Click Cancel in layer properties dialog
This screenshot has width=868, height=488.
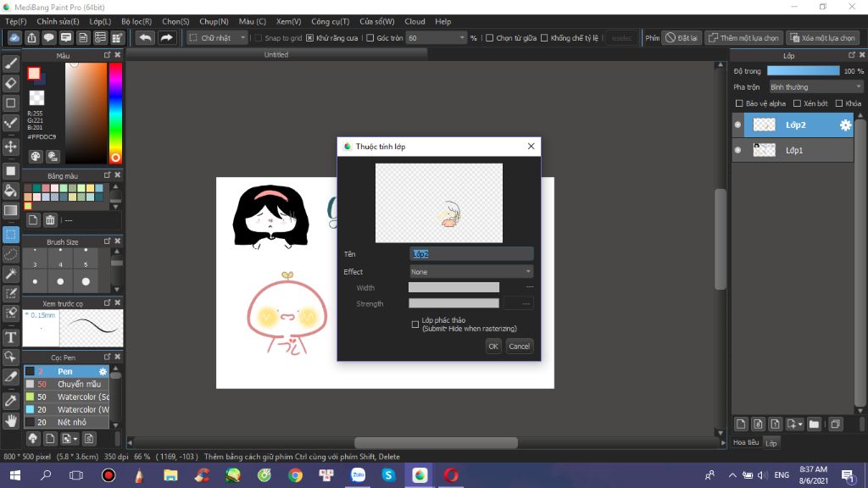520,347
